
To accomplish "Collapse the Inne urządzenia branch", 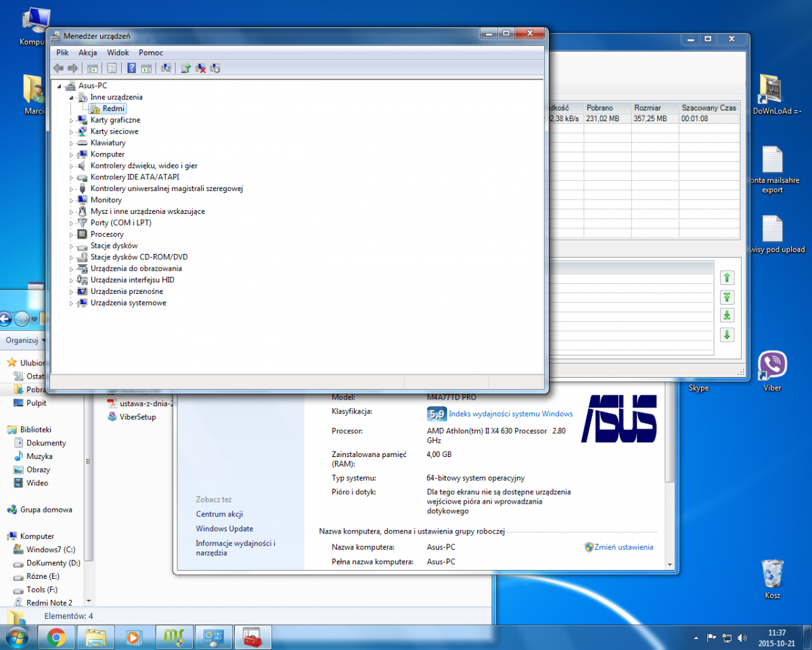I will click(72, 97).
